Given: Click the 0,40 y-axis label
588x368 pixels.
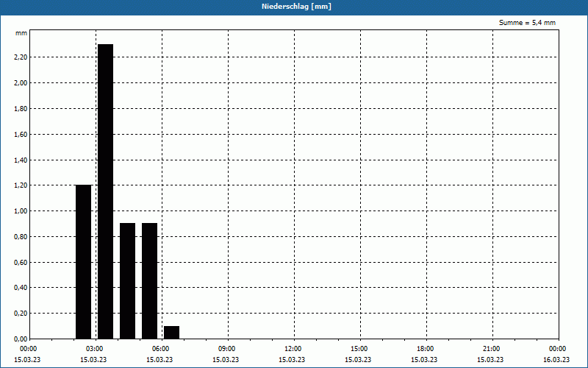Looking at the screenshot, I should (x=21, y=288).
